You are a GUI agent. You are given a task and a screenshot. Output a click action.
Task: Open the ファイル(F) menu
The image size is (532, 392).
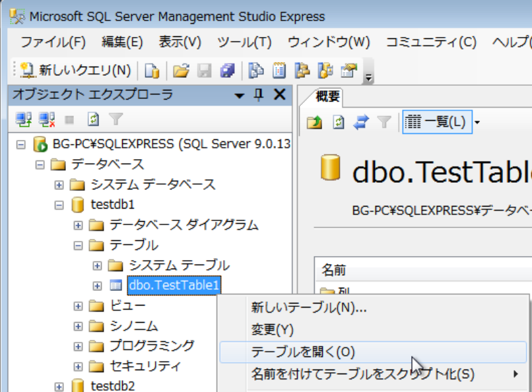53,42
